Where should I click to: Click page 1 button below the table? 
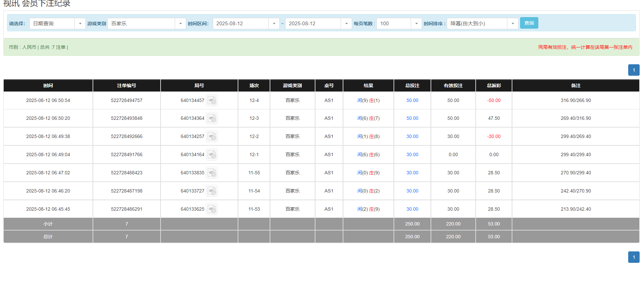point(634,257)
